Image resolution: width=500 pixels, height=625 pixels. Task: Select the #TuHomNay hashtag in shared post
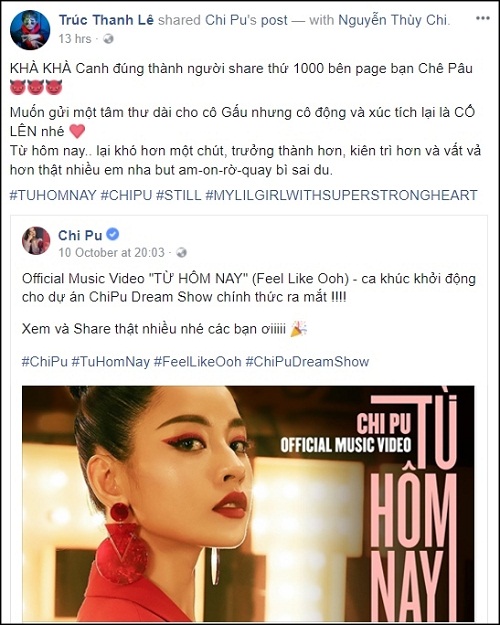pos(110,362)
